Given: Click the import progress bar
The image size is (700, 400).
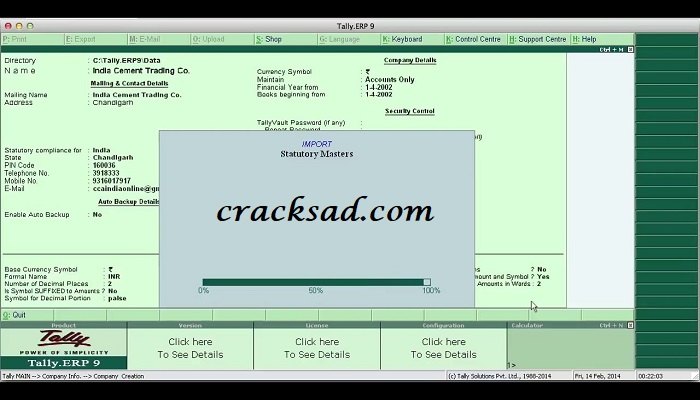Looking at the screenshot, I should pos(317,282).
